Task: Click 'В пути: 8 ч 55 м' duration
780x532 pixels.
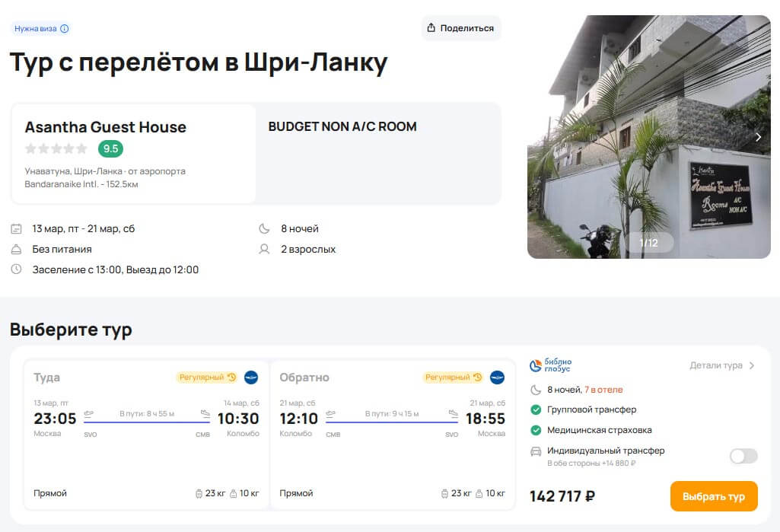Action: 147,413
